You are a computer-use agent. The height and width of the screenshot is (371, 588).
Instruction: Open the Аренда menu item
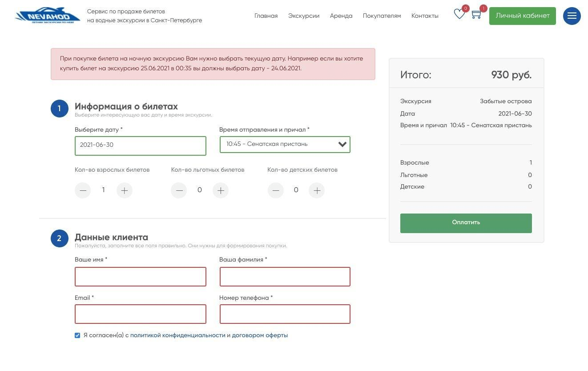click(341, 16)
